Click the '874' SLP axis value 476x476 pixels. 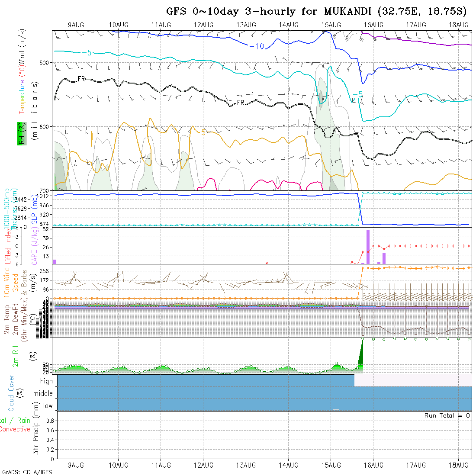pos(44,224)
